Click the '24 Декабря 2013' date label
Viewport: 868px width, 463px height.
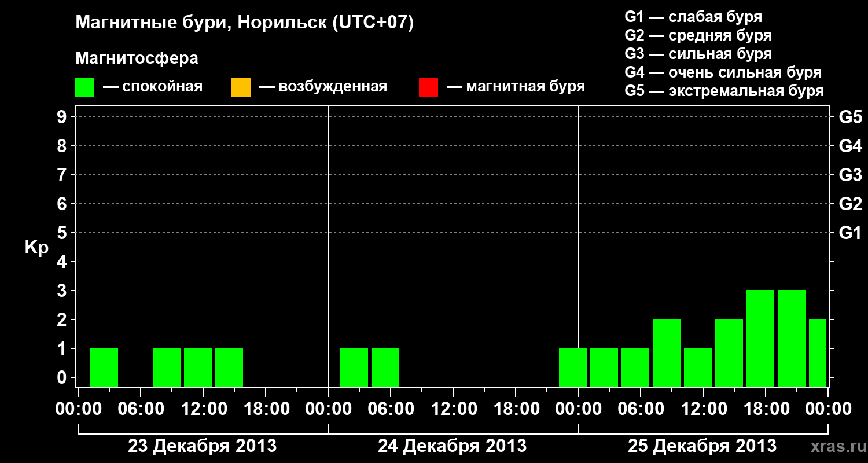[452, 446]
